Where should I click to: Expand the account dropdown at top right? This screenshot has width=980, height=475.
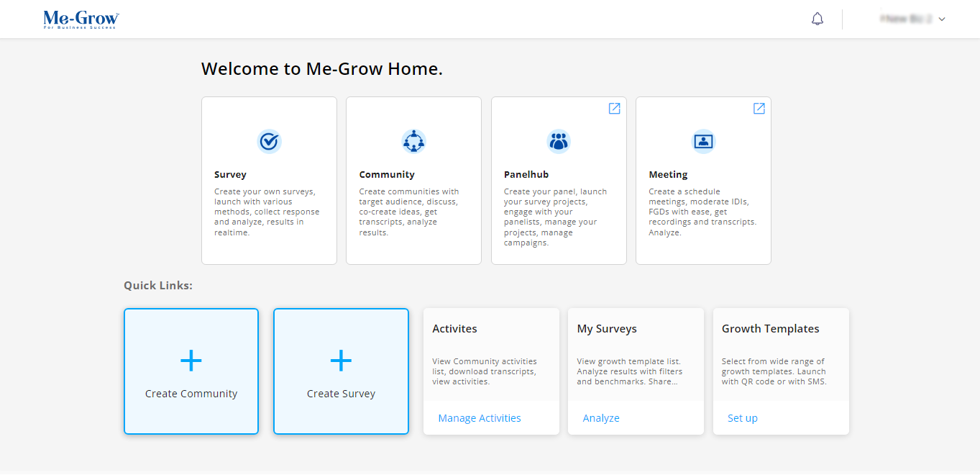click(942, 19)
